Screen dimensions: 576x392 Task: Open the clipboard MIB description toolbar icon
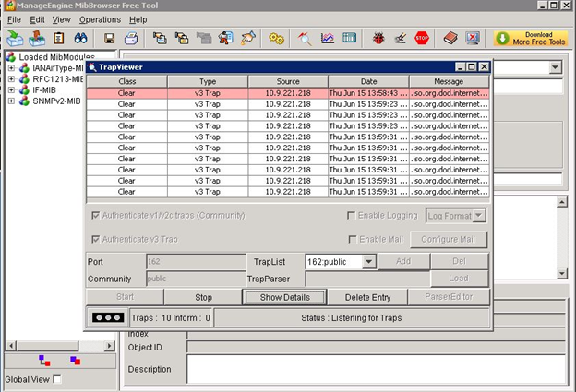coord(59,38)
